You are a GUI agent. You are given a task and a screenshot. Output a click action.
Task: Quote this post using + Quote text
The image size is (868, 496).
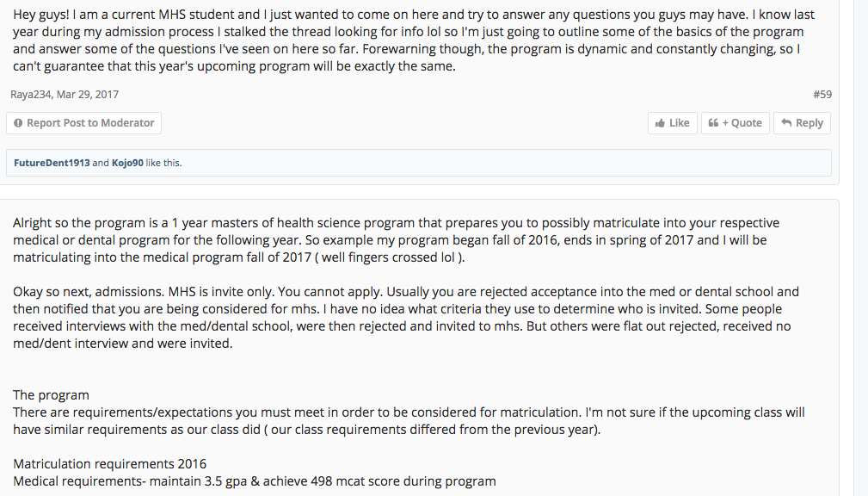pos(742,123)
